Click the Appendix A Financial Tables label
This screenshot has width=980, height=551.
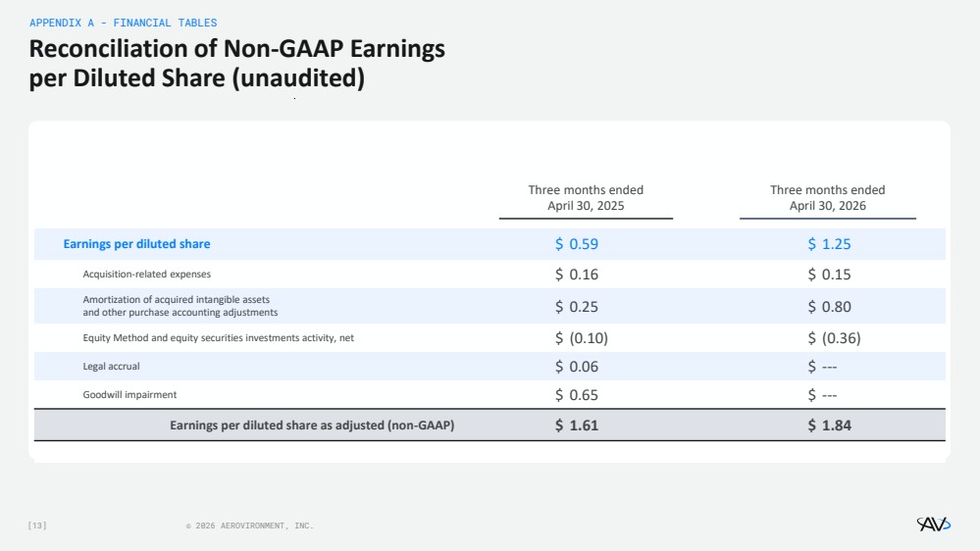(124, 23)
